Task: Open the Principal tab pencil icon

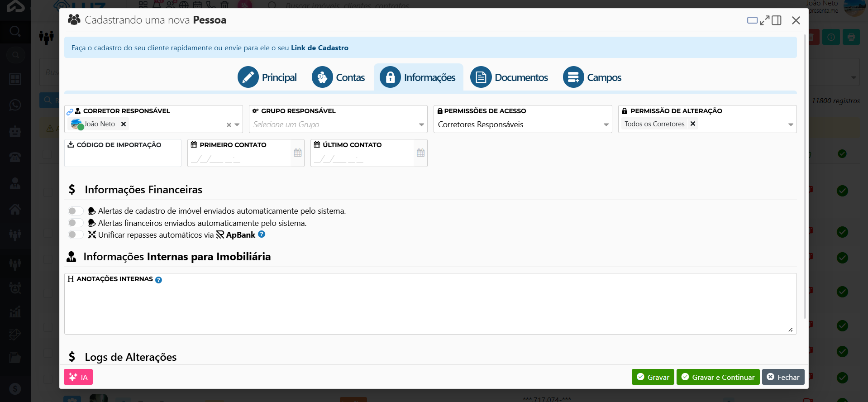Action: coord(248,77)
